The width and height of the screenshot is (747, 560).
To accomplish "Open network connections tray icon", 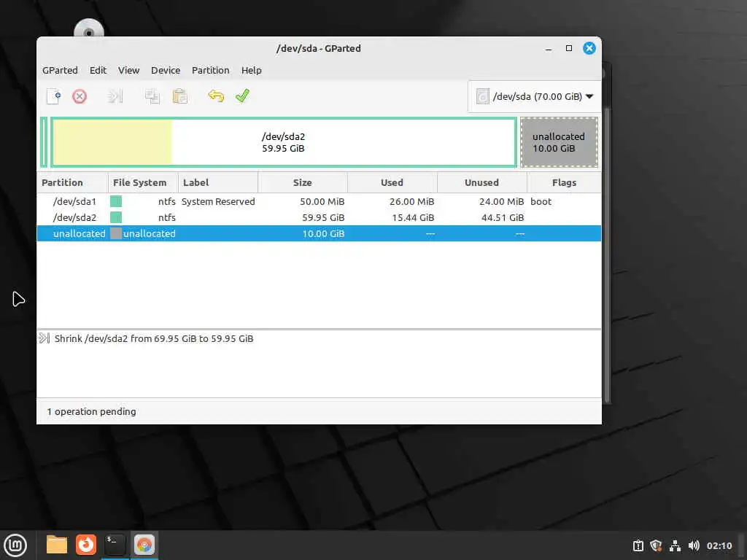I will (675, 545).
